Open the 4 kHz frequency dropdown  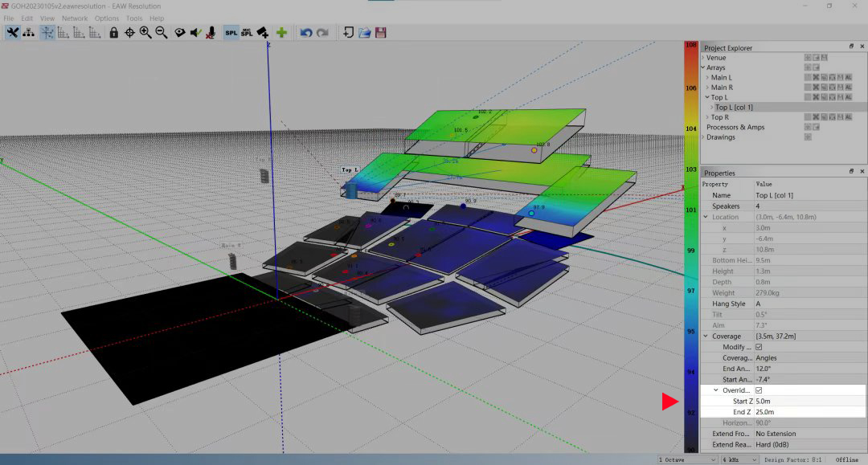point(739,459)
